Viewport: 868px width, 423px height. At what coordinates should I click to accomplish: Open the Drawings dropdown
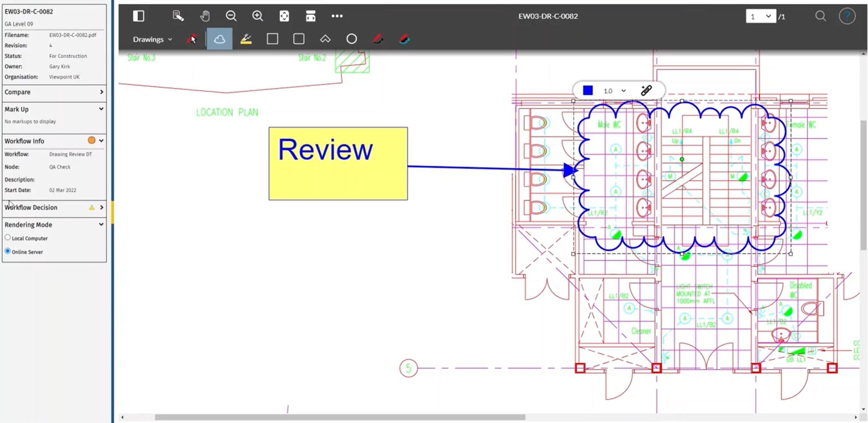click(152, 39)
